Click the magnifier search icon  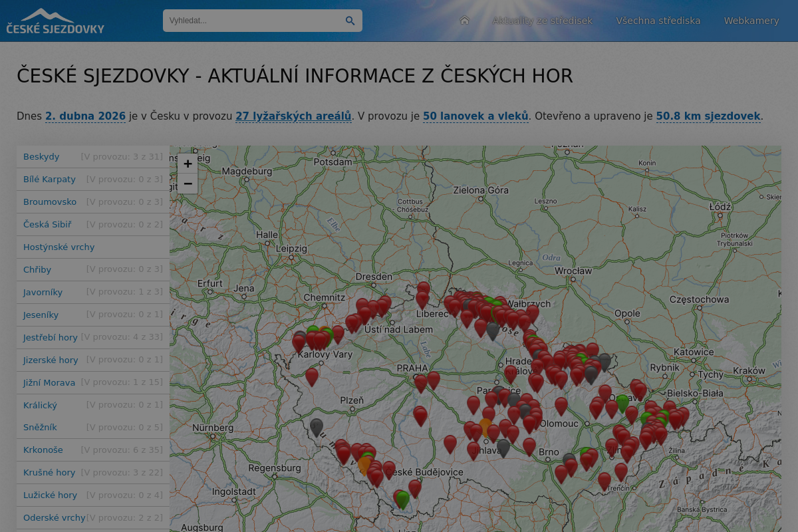(350, 21)
